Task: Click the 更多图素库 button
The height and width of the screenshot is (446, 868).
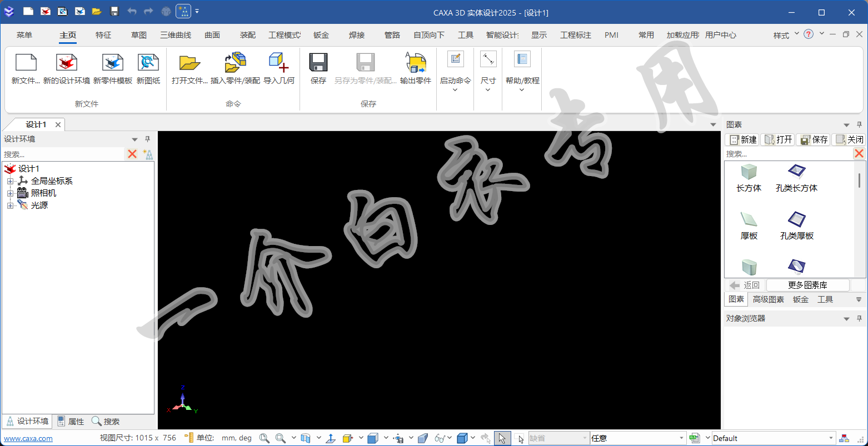Action: 807,285
